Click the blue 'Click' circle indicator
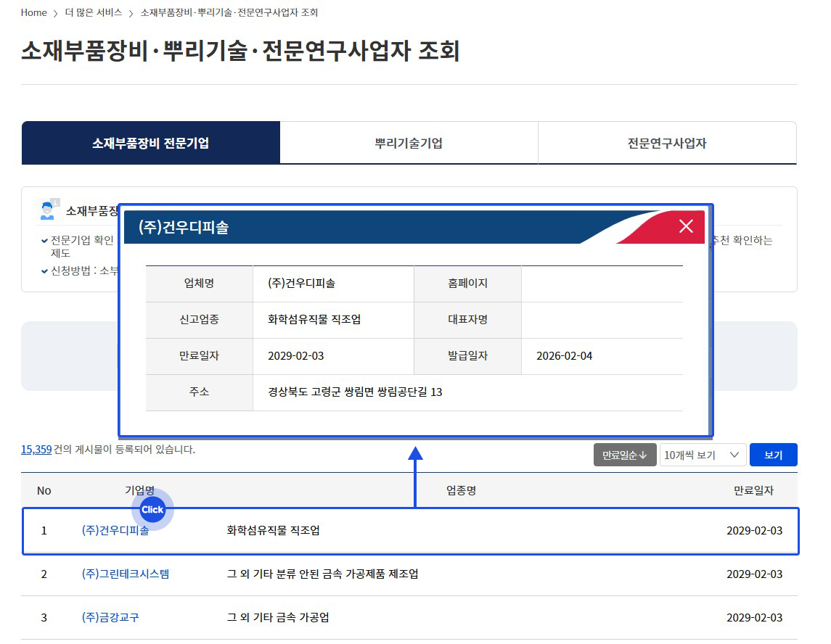 coord(152,510)
